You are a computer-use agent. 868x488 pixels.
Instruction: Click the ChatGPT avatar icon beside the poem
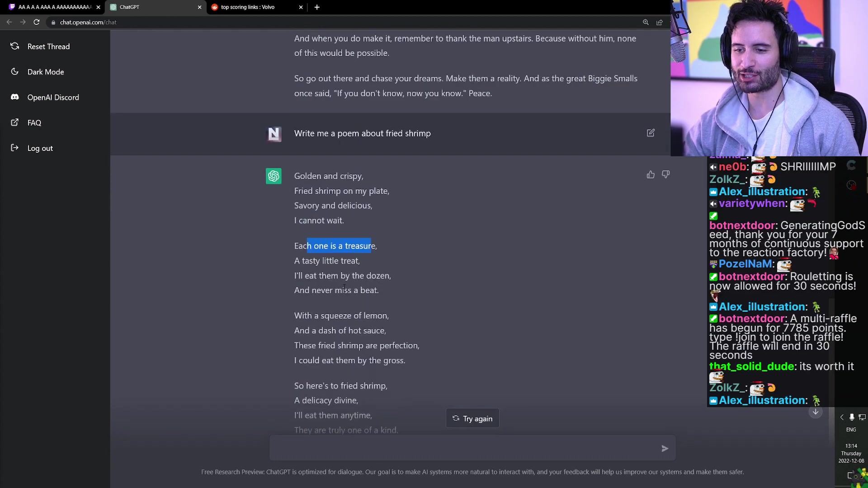click(274, 176)
